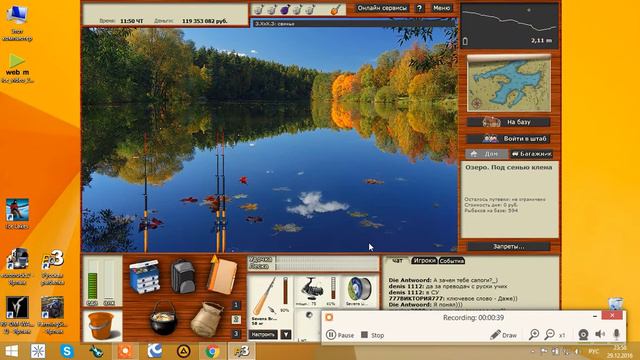Stop the screen recording
640x360 pixels.
[373, 335]
